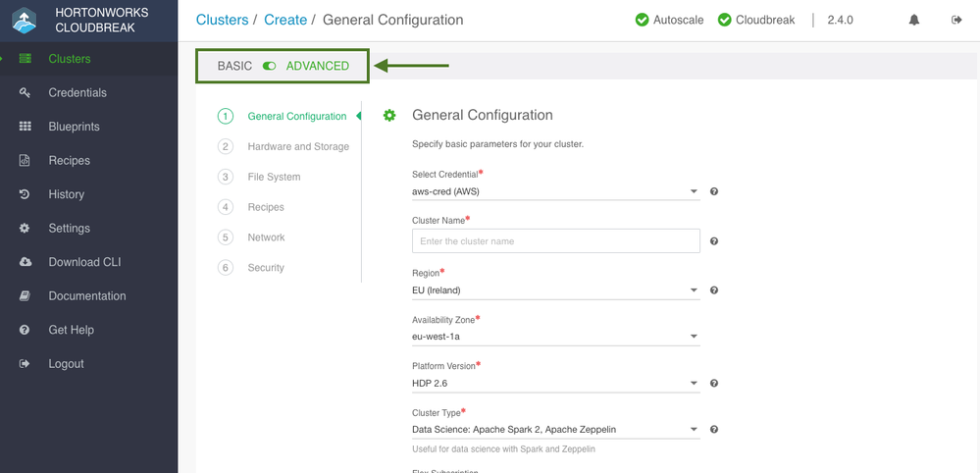
Task: Click the help icon beside Cluster Type
Action: click(714, 429)
